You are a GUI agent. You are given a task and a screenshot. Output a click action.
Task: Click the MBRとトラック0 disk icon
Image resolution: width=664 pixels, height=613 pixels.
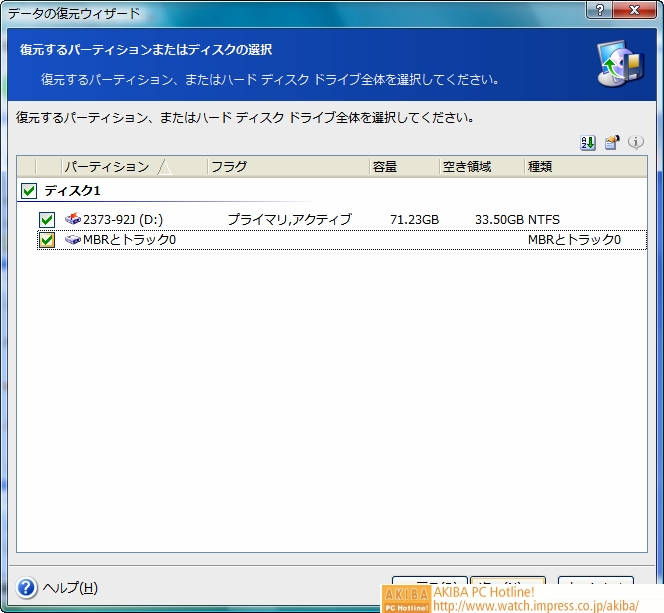[x=73, y=240]
